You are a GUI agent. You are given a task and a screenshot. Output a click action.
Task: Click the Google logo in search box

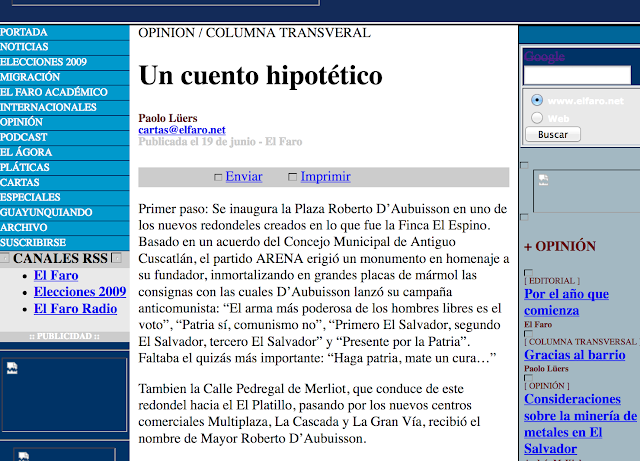544,56
